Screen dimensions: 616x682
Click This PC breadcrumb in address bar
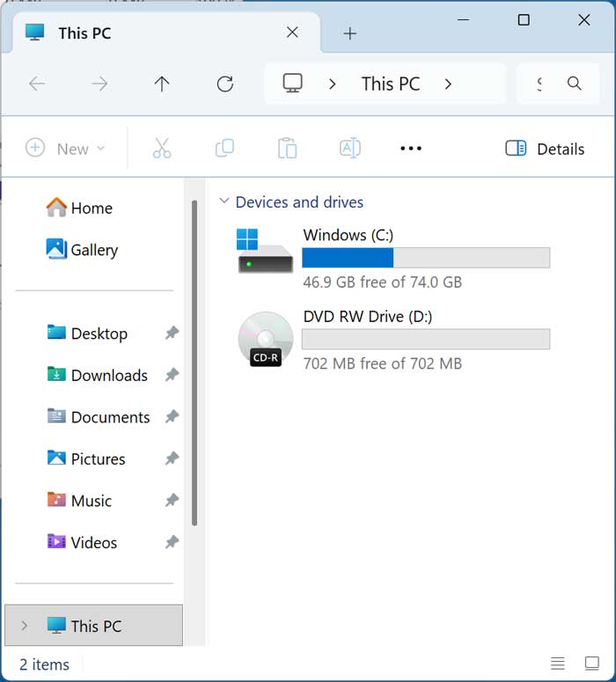coord(391,84)
